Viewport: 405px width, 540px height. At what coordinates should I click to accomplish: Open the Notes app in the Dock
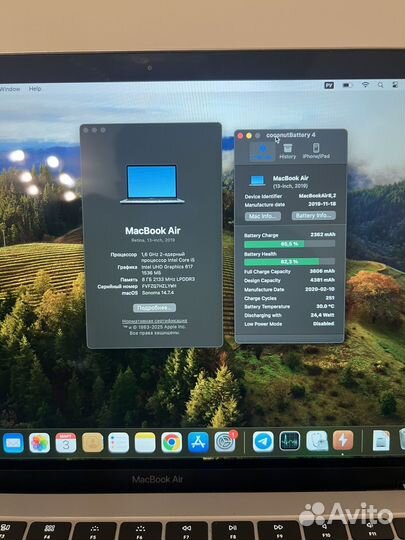(x=145, y=443)
